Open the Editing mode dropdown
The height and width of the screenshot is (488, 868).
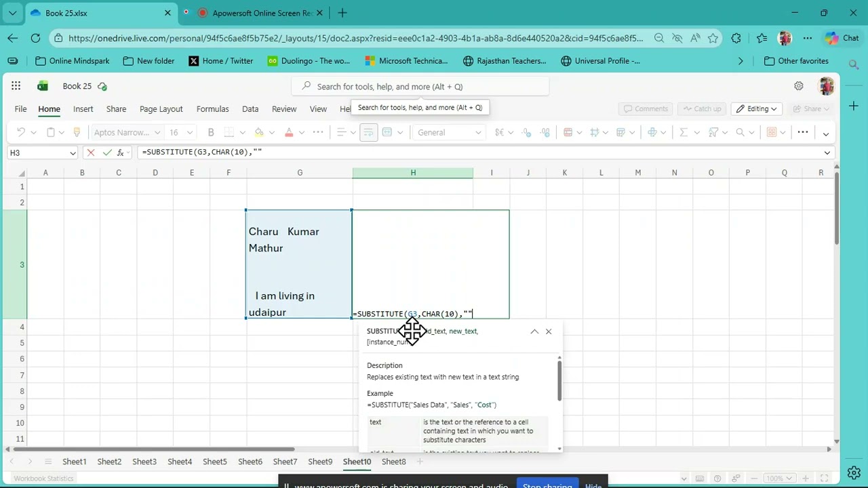tap(757, 108)
